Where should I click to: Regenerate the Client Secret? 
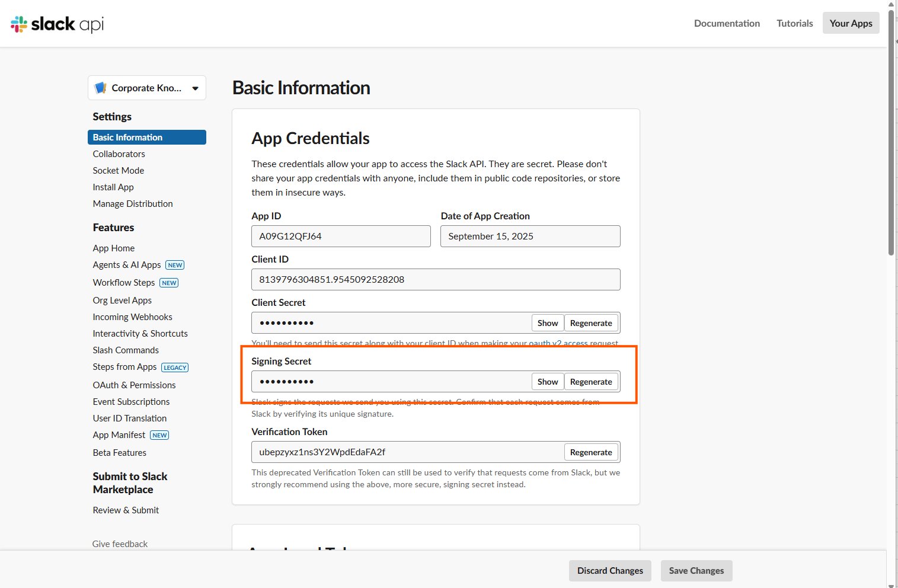590,323
